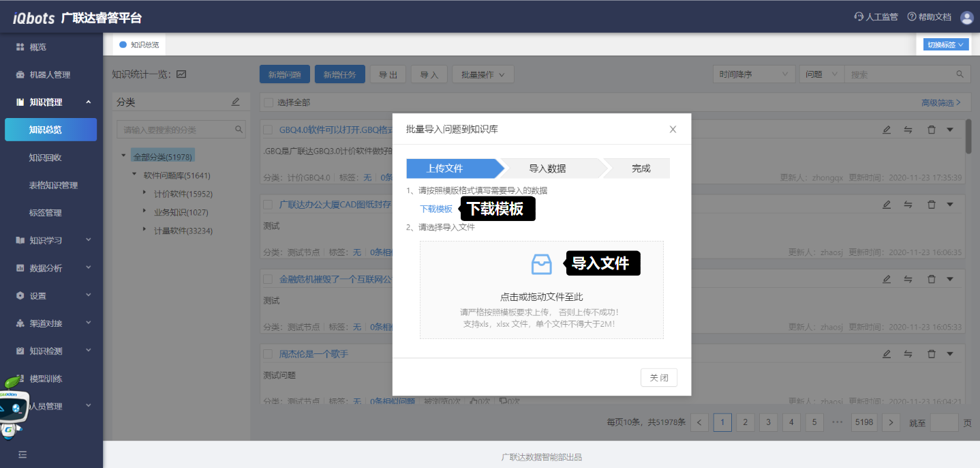Click the 跳至 page number input field
The height and width of the screenshot is (468, 980).
point(944,422)
